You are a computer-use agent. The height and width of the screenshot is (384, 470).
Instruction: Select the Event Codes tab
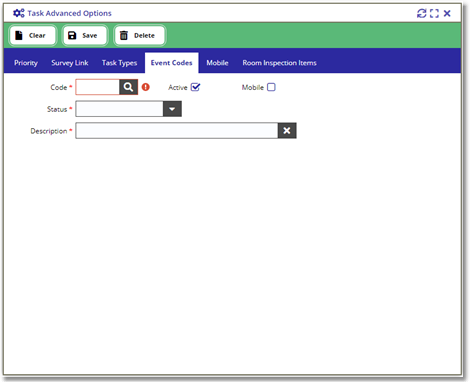tap(172, 63)
